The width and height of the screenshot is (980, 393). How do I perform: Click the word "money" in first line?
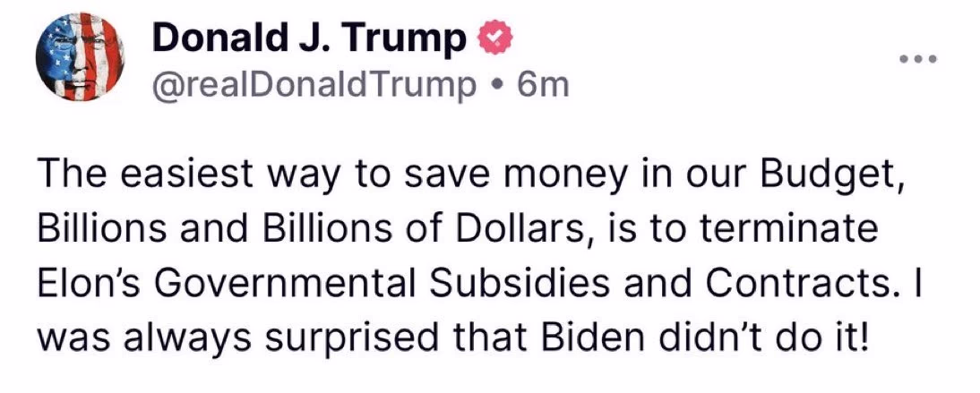(543, 174)
